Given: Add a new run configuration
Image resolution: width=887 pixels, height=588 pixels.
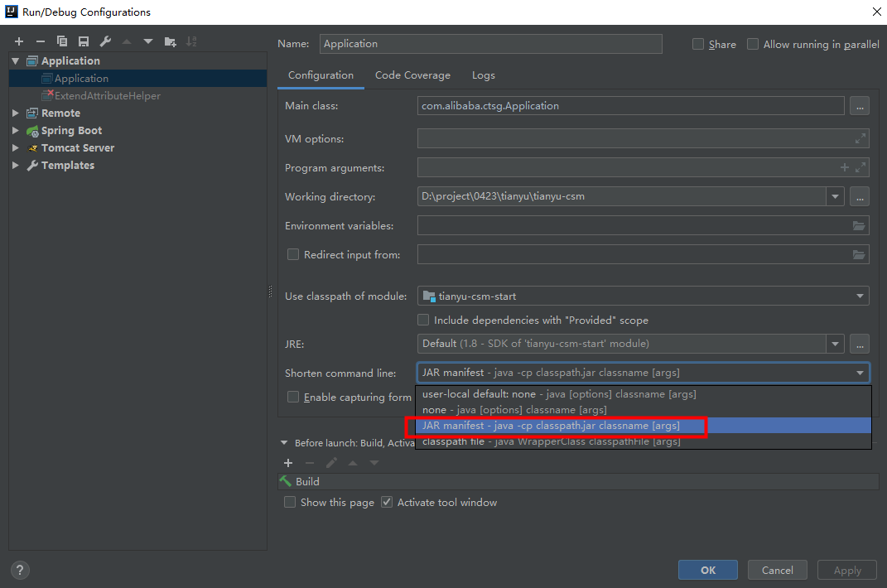Looking at the screenshot, I should (18, 41).
